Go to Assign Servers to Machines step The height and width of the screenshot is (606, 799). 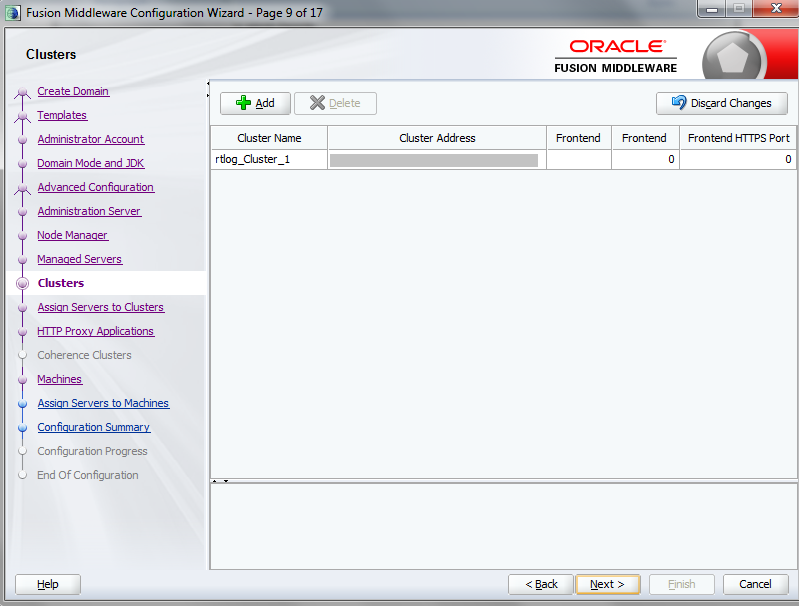[x=103, y=403]
